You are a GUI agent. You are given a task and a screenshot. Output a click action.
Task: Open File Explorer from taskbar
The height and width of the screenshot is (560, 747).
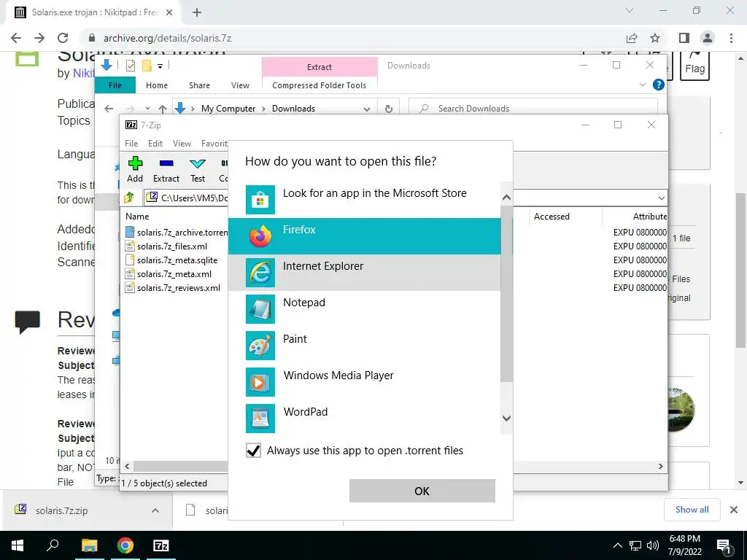tap(89, 545)
